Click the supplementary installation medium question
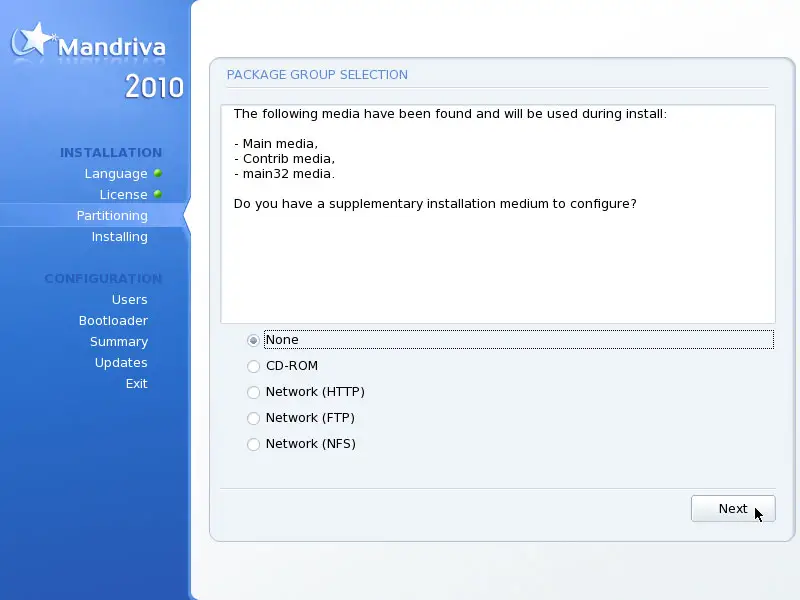Viewport: 800px width, 600px height. coord(435,204)
